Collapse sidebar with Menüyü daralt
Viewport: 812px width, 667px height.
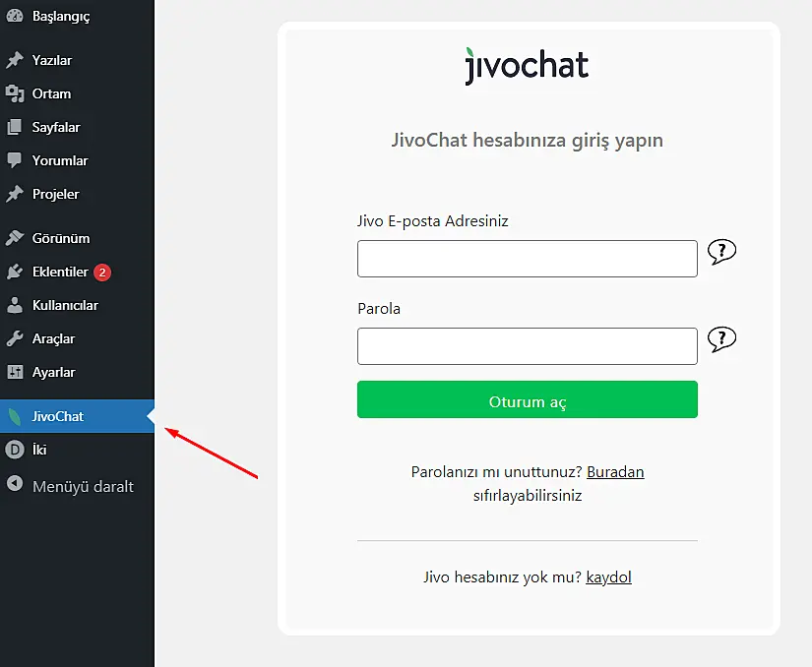[77, 486]
